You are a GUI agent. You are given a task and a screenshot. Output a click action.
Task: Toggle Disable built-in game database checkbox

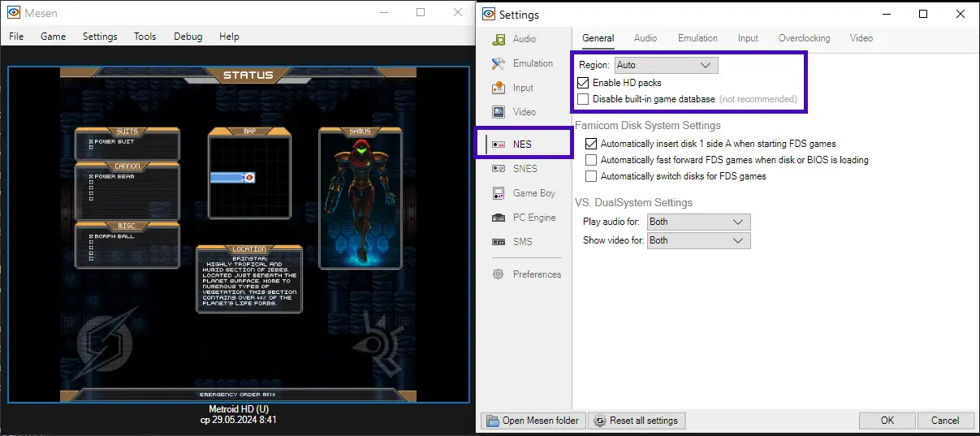(583, 99)
